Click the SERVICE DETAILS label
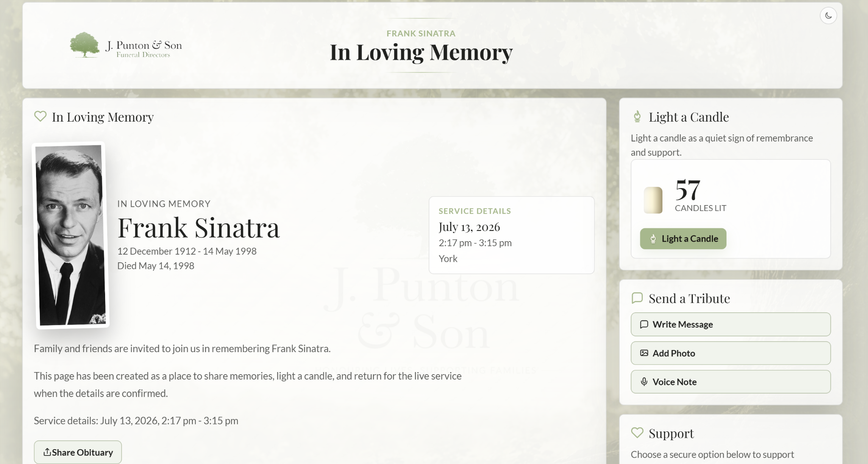The image size is (868, 464). (475, 211)
